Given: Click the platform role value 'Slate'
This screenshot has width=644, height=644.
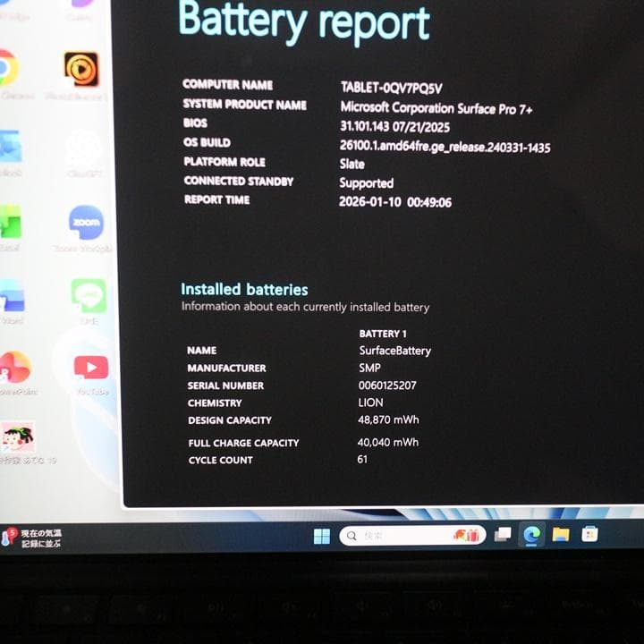Looking at the screenshot, I should (x=352, y=165).
